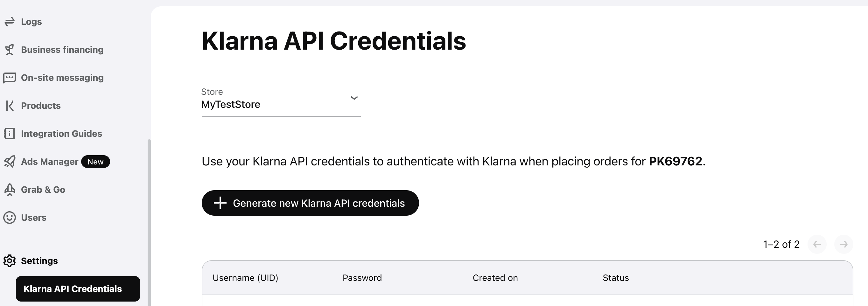Go to the previous credentials page
The width and height of the screenshot is (868, 306).
click(817, 244)
